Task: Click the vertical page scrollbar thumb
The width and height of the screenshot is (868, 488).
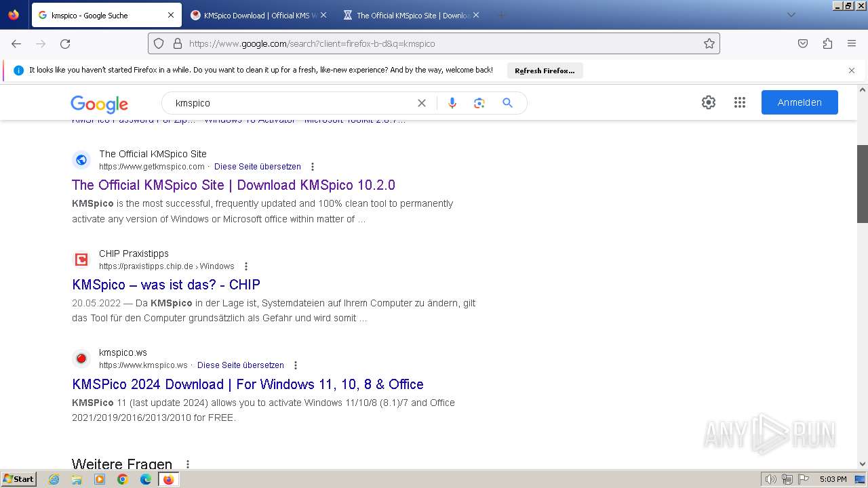Action: [x=863, y=184]
